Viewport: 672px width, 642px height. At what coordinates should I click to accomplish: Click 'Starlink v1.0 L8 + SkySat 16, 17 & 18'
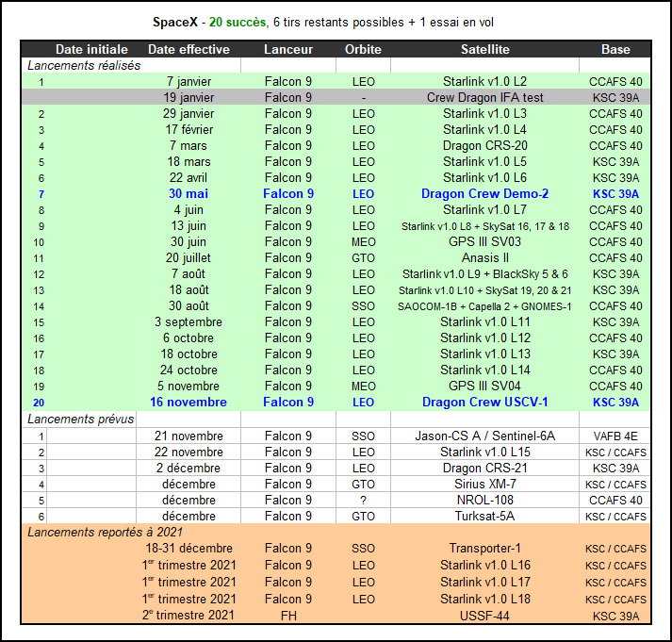485,226
